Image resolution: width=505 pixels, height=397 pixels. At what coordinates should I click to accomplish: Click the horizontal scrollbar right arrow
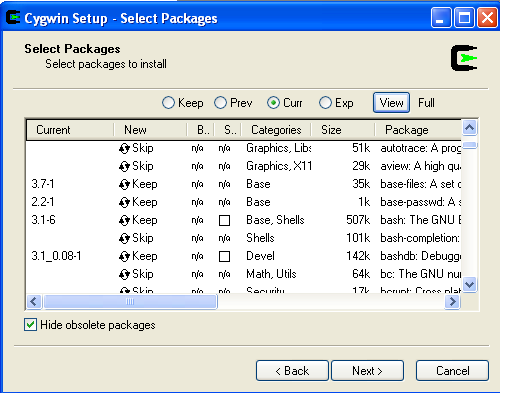pyautogui.click(x=452, y=302)
